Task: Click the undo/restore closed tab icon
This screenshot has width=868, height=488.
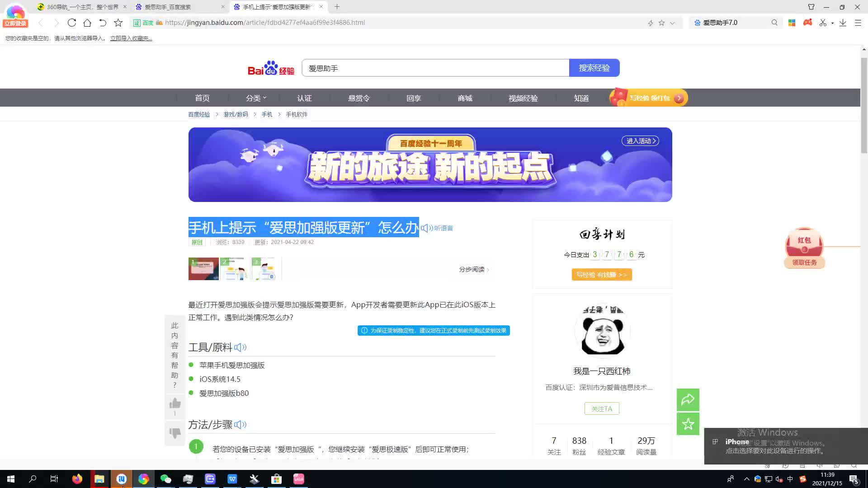Action: 103,23
